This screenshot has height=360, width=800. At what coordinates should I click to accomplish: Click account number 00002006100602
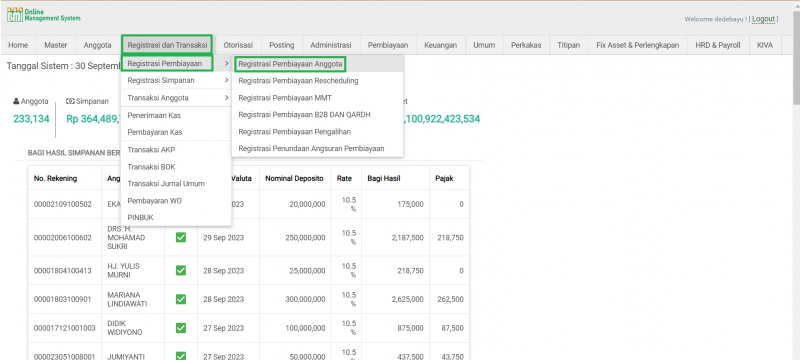pos(63,238)
